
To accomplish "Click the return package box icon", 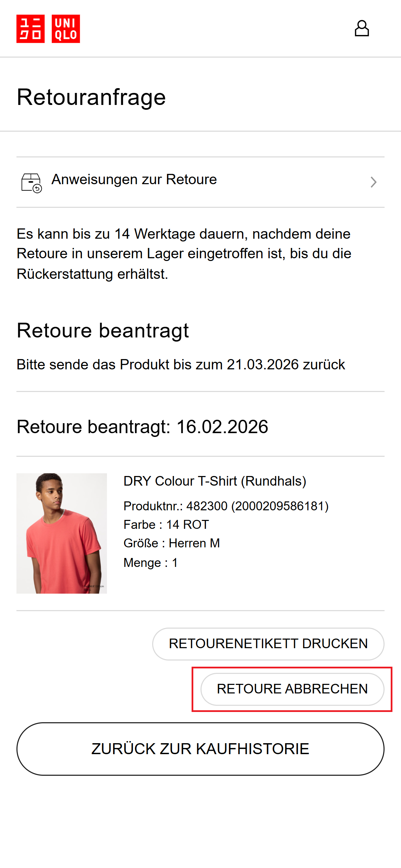I will (32, 182).
